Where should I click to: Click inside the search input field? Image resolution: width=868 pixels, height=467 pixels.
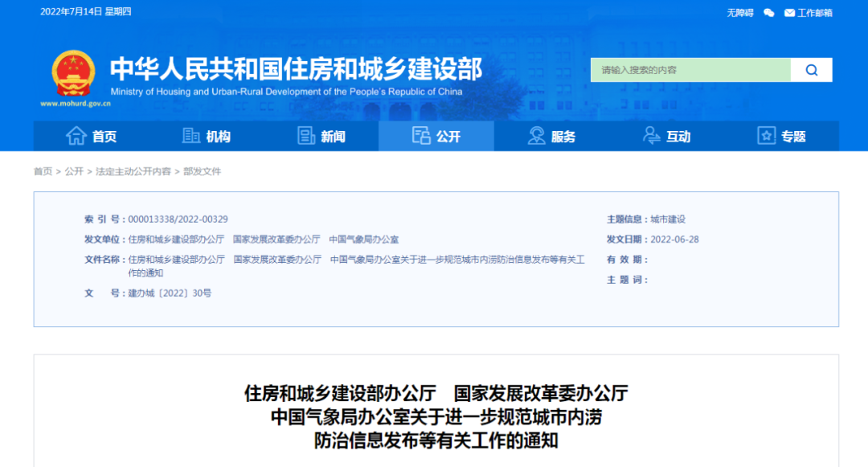point(691,70)
